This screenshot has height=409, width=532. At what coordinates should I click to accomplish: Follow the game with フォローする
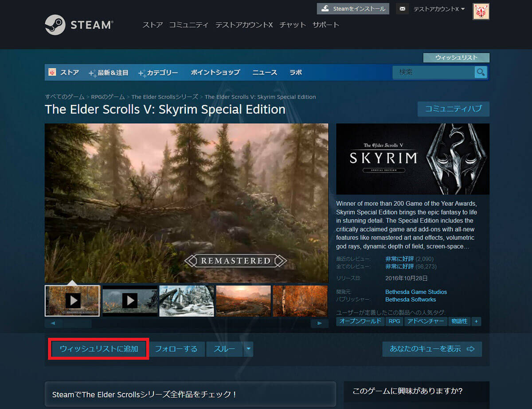[x=177, y=349]
